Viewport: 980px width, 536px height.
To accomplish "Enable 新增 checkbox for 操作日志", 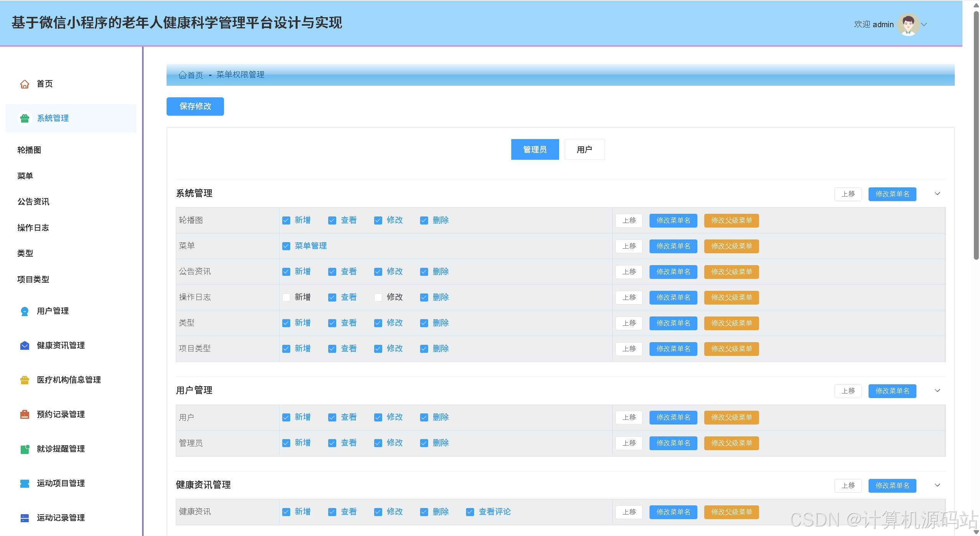I will (x=286, y=298).
